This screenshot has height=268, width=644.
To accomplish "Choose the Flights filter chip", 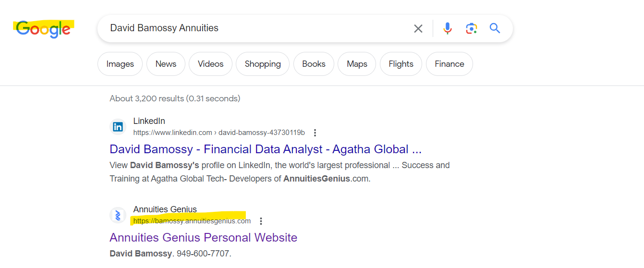I will (401, 64).
